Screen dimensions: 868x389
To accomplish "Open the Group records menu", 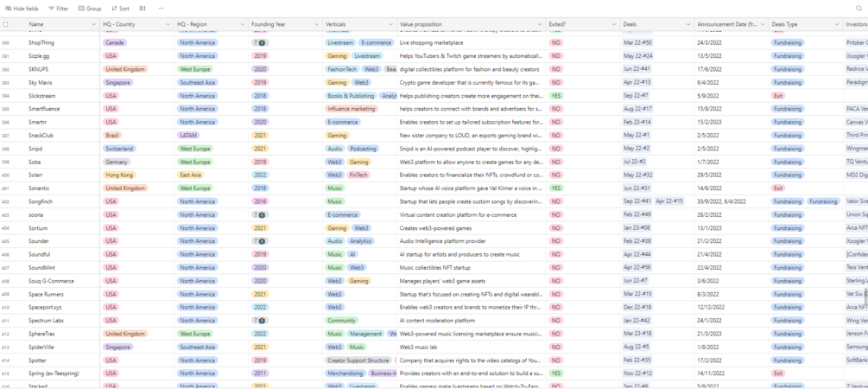I will pos(90,9).
